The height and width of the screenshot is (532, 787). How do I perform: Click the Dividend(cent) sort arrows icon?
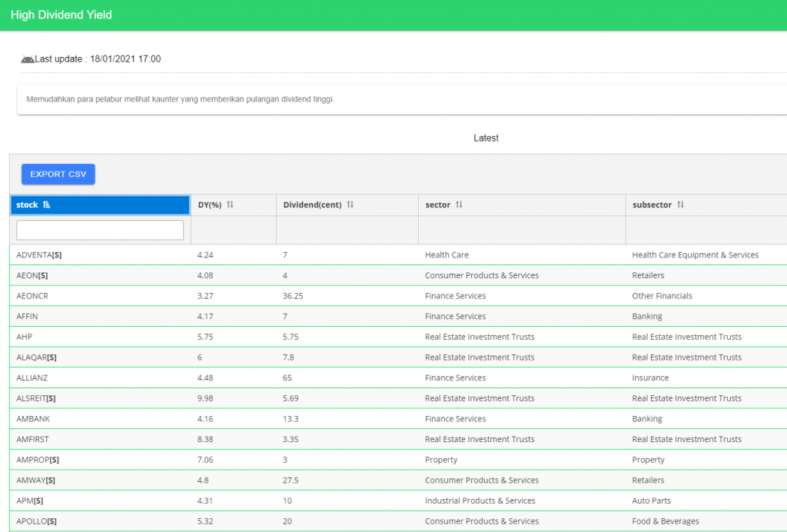[x=350, y=205]
